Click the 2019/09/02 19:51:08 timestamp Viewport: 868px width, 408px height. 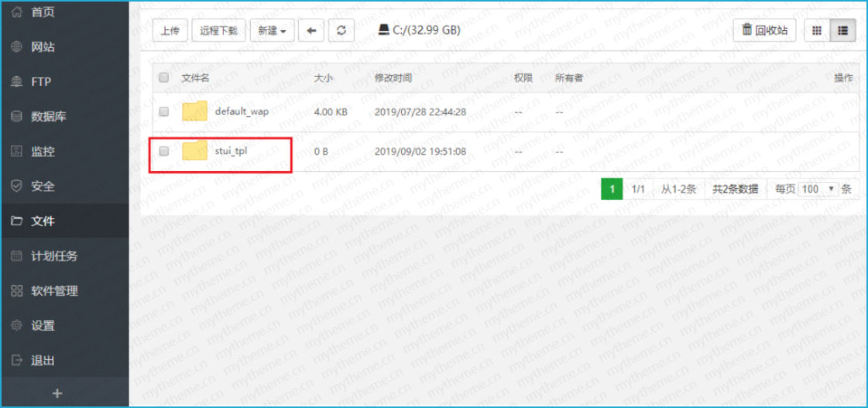[x=420, y=150]
